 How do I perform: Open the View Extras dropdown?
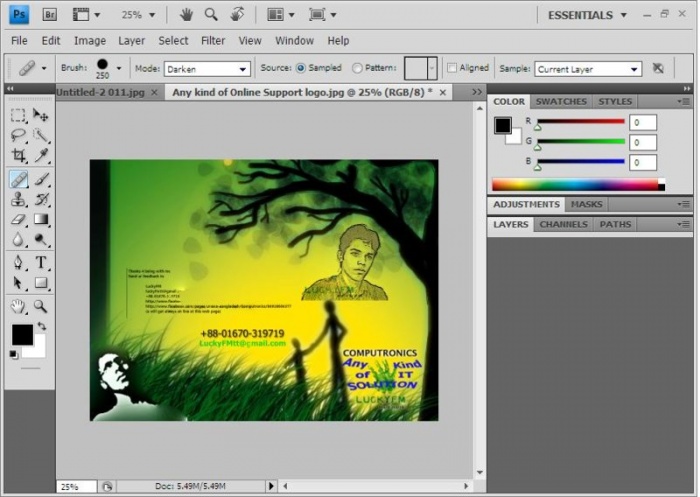[86, 15]
